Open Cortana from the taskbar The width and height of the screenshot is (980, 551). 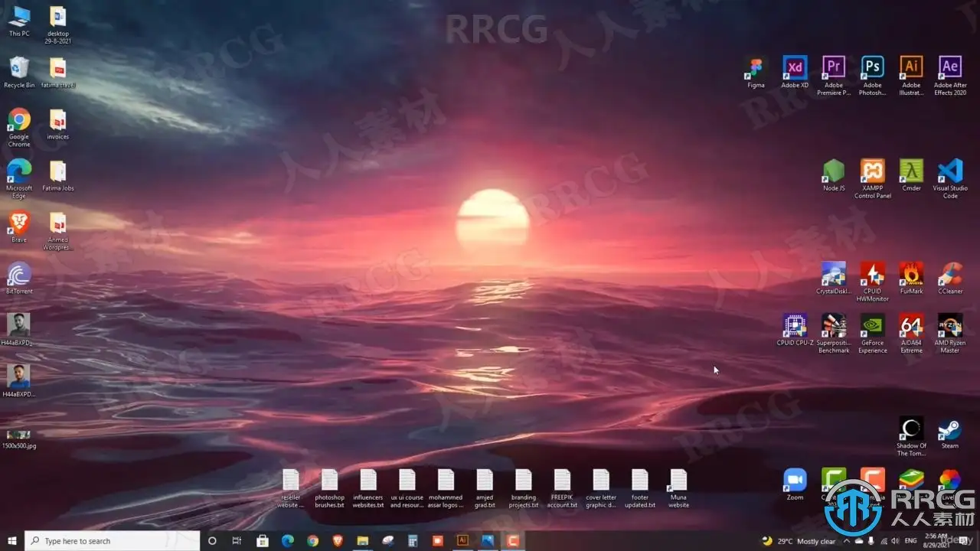213,541
